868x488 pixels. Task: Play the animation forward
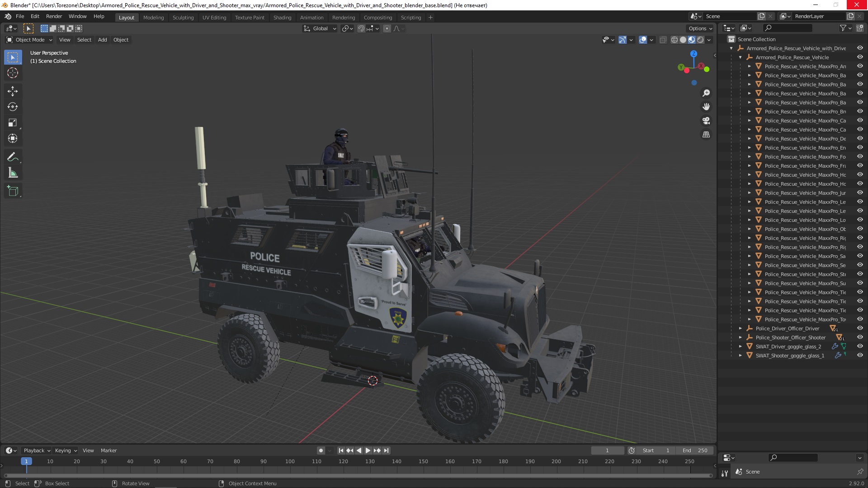pyautogui.click(x=368, y=450)
